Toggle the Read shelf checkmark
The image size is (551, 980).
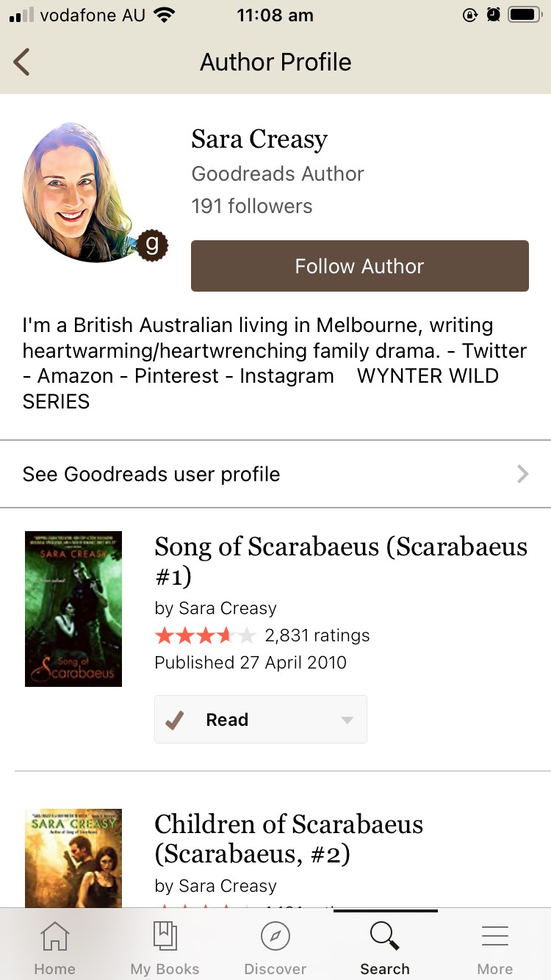click(175, 720)
